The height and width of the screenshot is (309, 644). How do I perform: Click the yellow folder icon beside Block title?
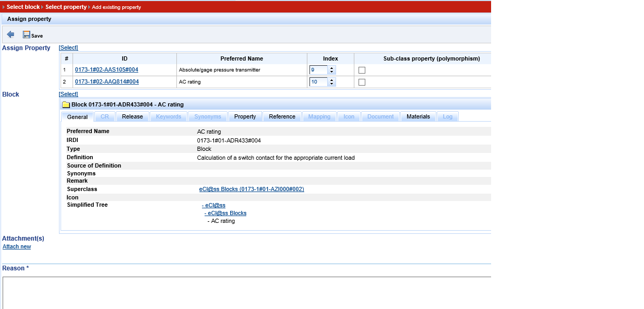(66, 104)
